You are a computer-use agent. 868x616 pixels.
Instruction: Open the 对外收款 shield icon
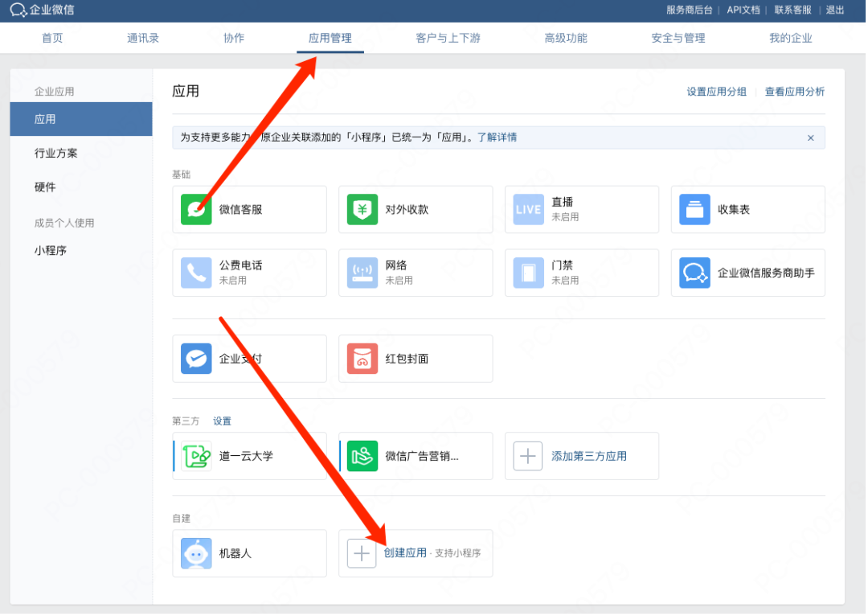click(362, 209)
